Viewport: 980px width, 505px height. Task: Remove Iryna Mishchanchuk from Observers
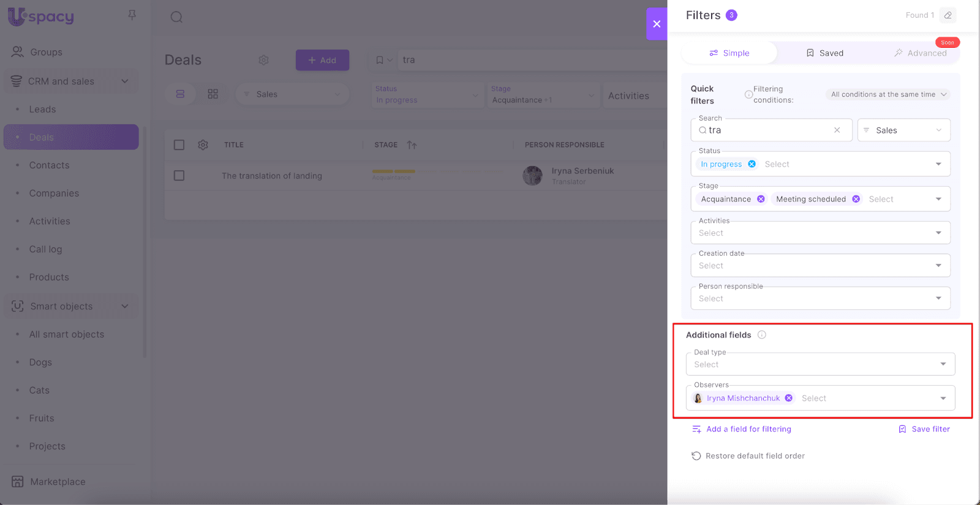click(789, 398)
